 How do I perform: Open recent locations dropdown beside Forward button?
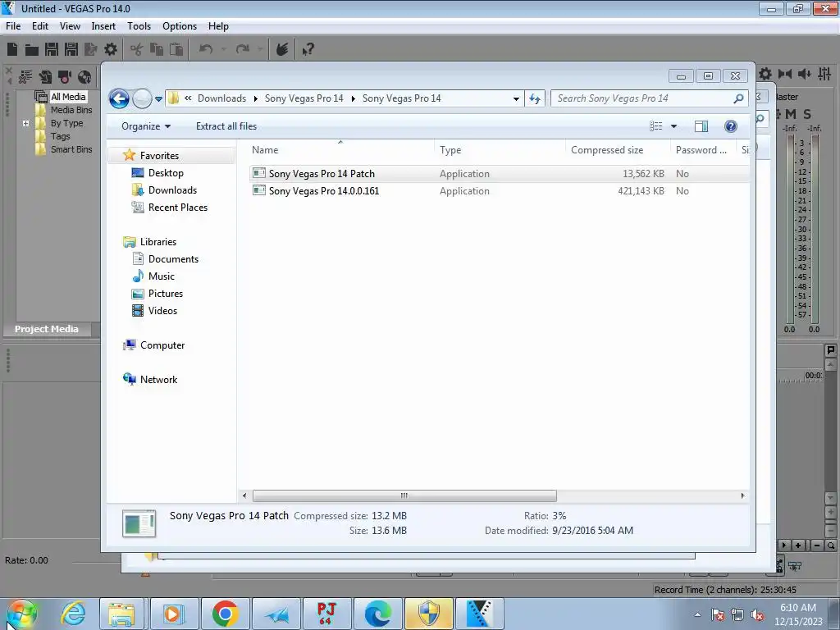[158, 98]
